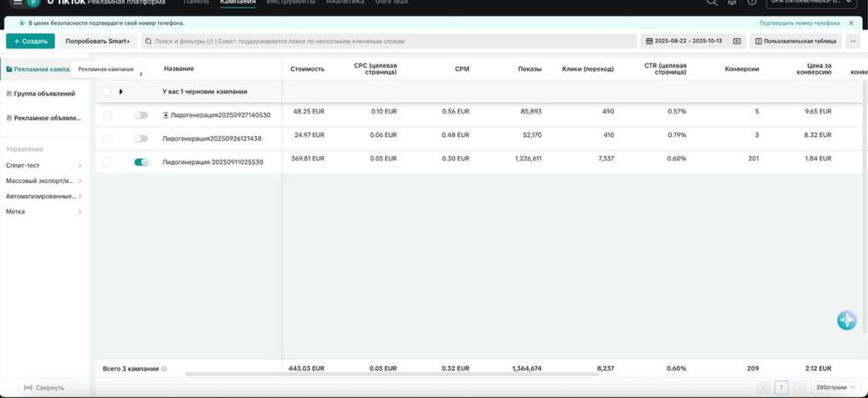Click the search magnifier in top bar

712,3
